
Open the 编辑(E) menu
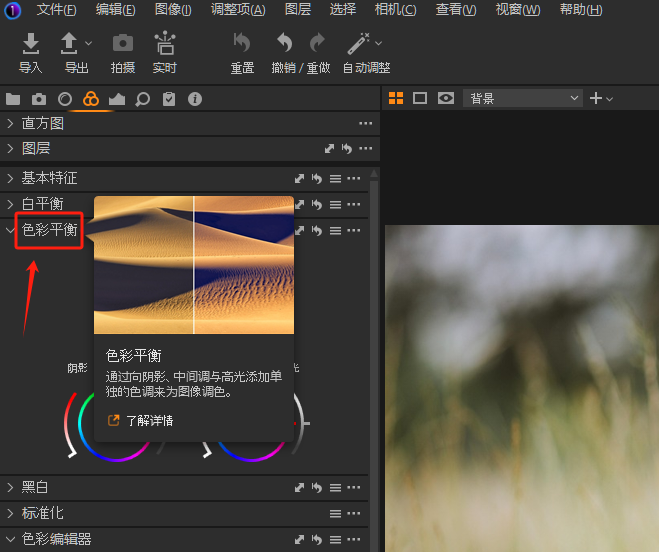(x=116, y=9)
